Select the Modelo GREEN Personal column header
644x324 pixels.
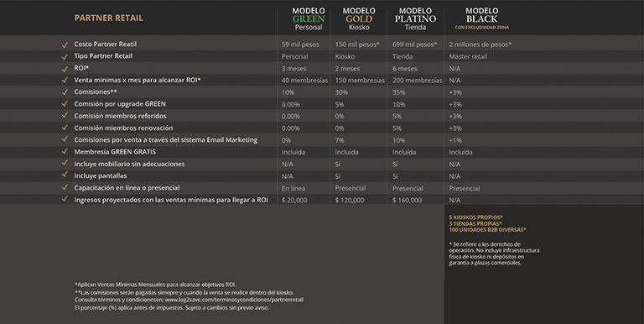tap(309, 19)
